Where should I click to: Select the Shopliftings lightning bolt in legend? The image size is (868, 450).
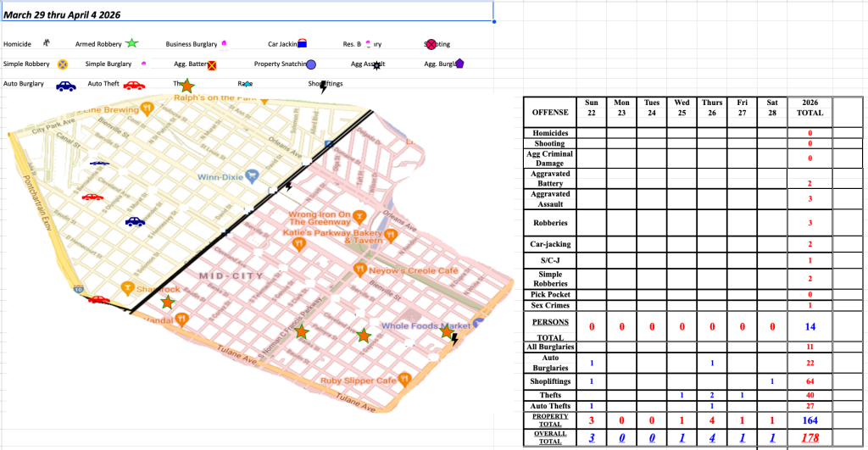[x=323, y=86]
